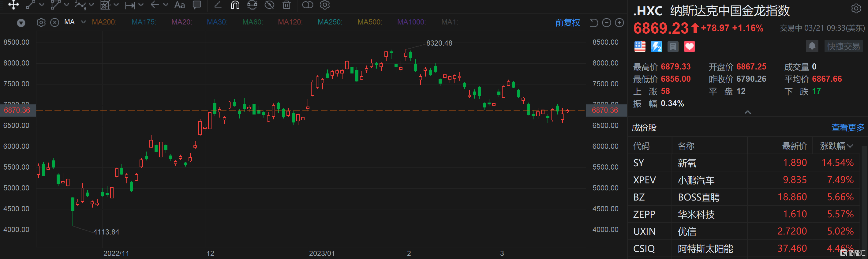Add a comment bubble note
Image resolution: width=868 pixels, height=259 pixels.
(197, 5)
